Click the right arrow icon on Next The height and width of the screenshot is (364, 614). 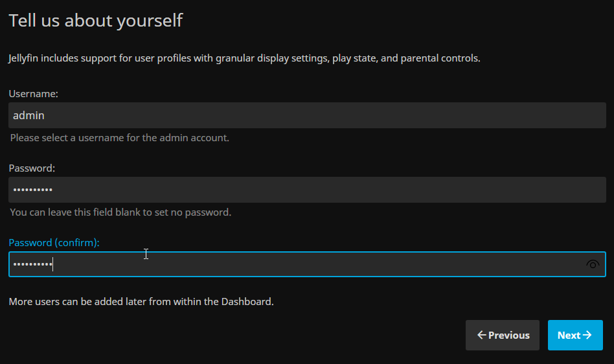pos(587,335)
